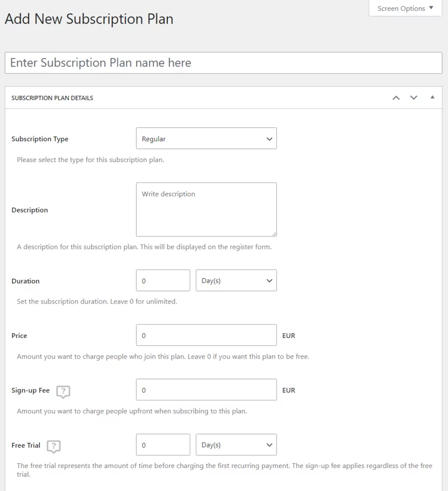Move Subscription Plan Details panel down
The width and height of the screenshot is (448, 491).
coord(414,98)
